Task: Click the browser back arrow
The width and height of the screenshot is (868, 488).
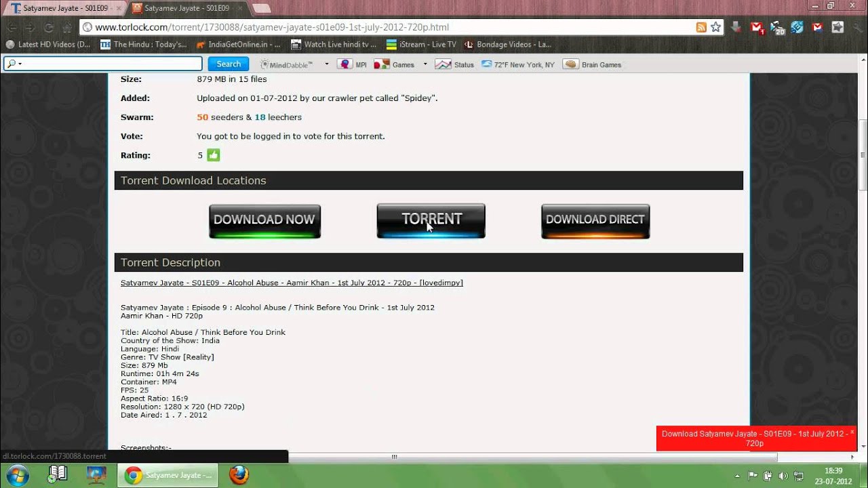Action: (12, 28)
